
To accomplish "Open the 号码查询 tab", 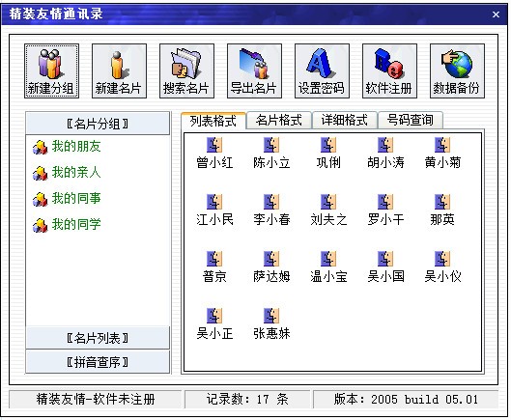I will (x=411, y=121).
